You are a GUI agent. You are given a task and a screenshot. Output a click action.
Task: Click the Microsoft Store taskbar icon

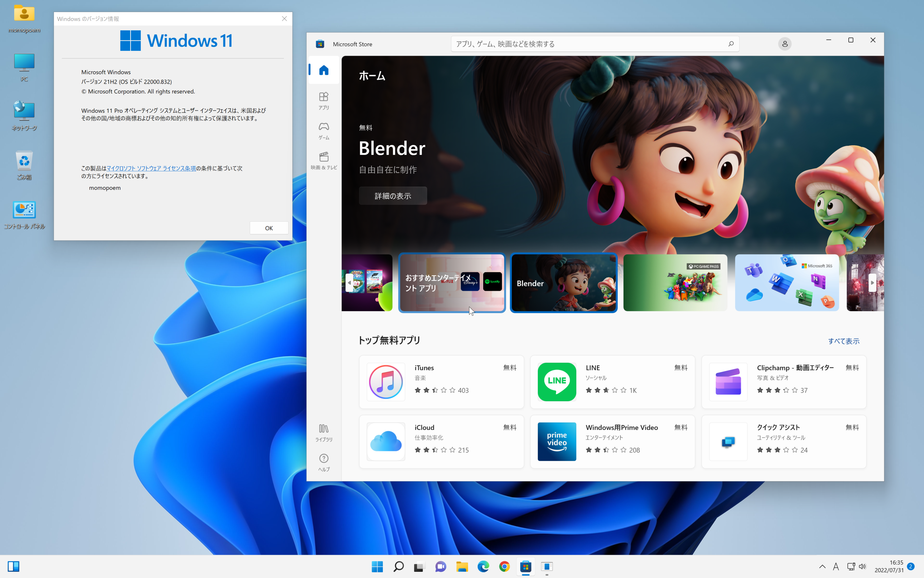(526, 566)
